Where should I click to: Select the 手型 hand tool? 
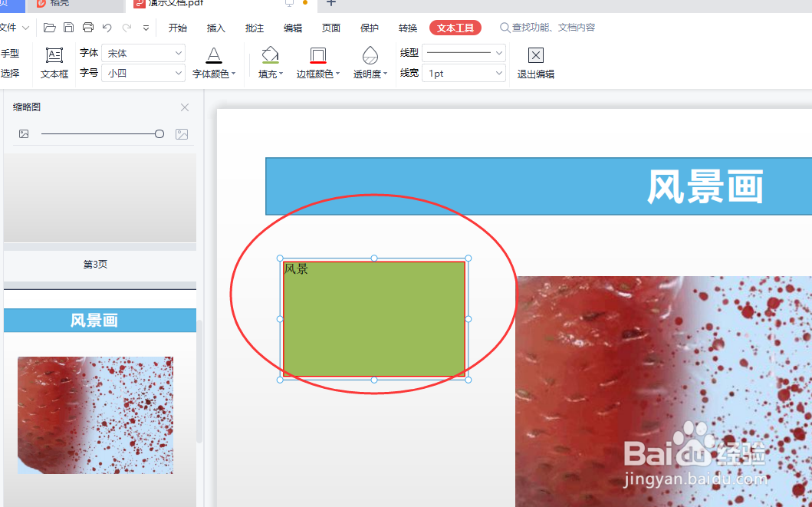point(10,54)
